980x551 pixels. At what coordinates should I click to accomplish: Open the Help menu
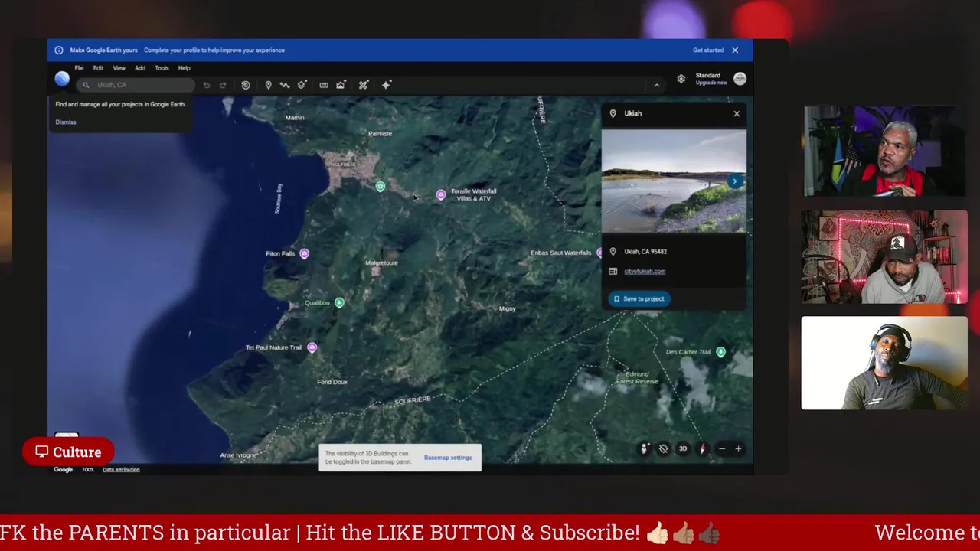(x=184, y=68)
